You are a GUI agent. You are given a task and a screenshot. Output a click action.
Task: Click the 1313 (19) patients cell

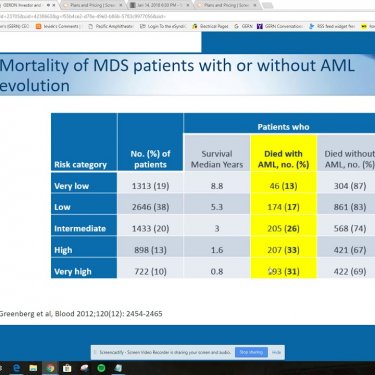(x=150, y=183)
